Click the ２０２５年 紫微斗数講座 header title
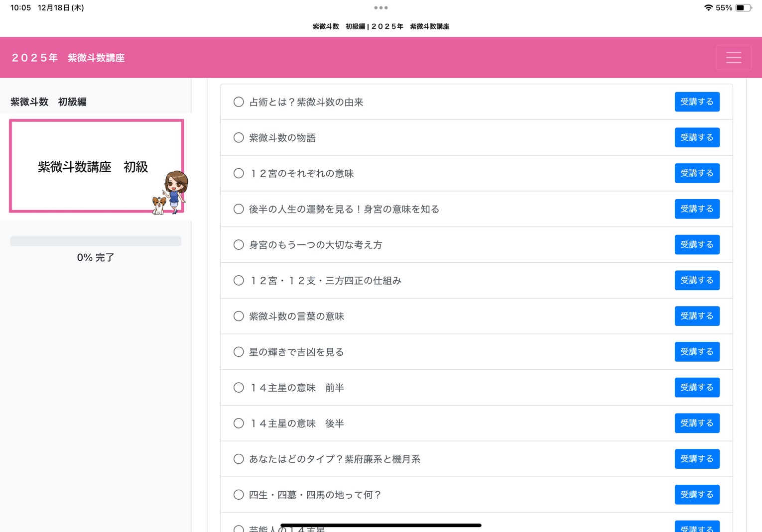 coord(68,58)
